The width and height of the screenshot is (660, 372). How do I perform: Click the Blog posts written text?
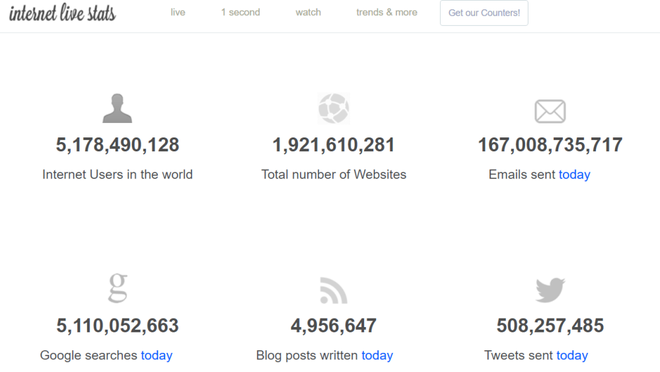point(307,356)
